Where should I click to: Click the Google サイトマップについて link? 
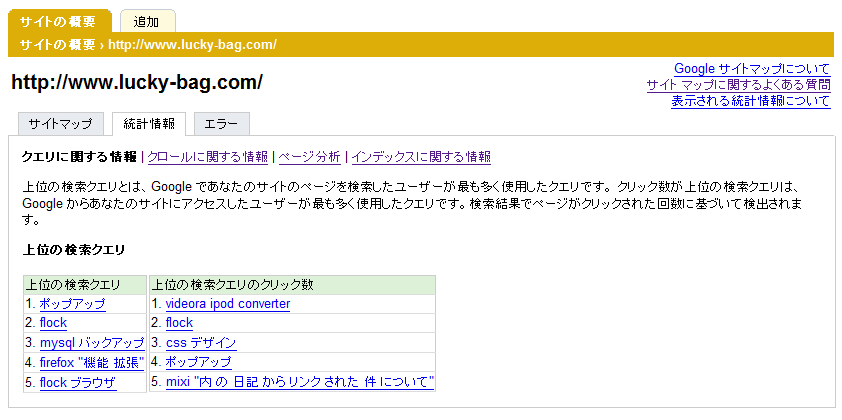[752, 69]
